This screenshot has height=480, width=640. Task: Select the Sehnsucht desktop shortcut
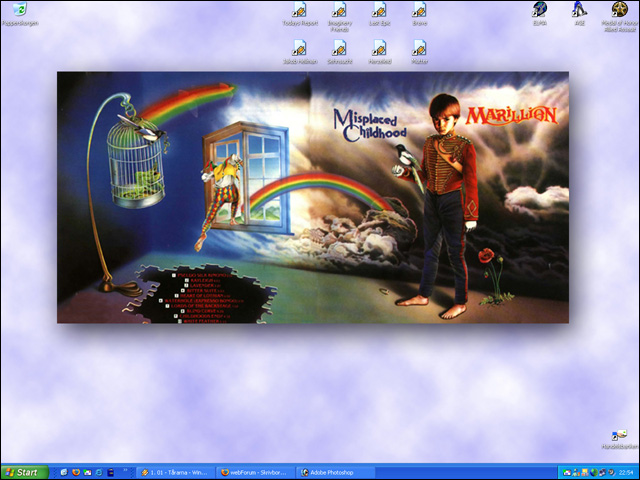(x=340, y=52)
